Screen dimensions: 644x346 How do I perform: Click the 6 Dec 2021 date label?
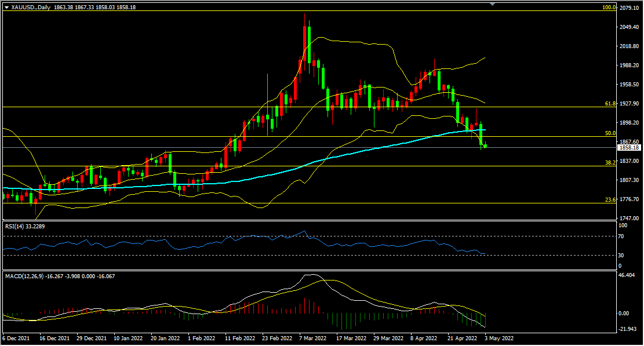(x=16, y=338)
